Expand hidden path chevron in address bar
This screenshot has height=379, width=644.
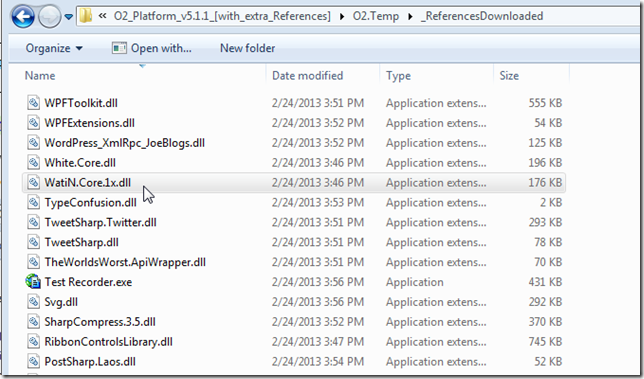[102, 16]
